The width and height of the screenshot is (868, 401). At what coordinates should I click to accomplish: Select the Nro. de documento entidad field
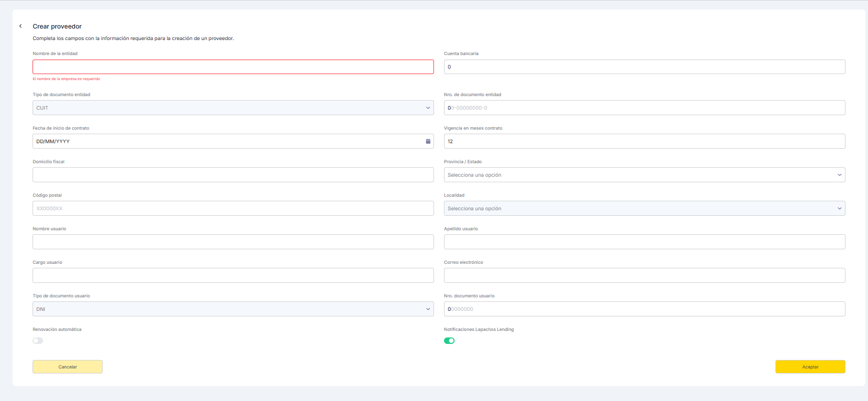644,108
